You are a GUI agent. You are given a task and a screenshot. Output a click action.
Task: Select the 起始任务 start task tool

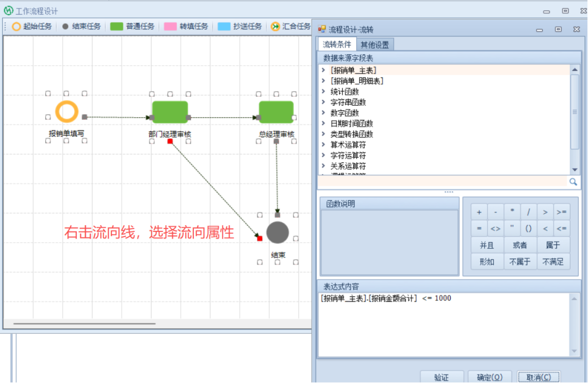tap(32, 27)
